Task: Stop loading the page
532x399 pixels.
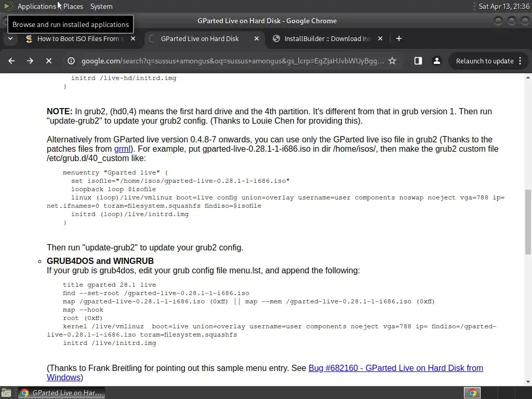Action: (49, 61)
